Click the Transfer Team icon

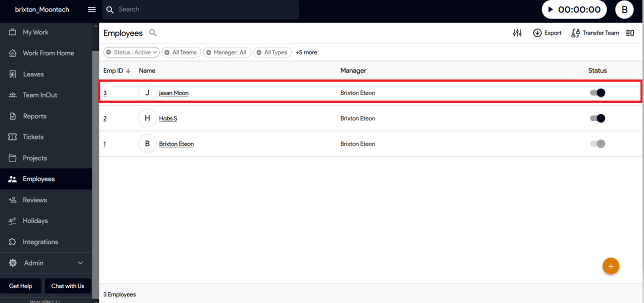(575, 33)
